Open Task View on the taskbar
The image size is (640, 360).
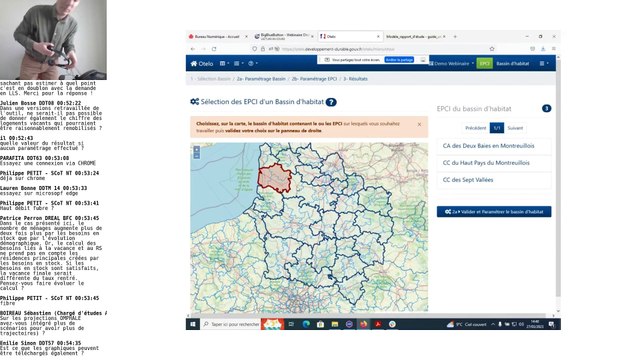(x=291, y=324)
